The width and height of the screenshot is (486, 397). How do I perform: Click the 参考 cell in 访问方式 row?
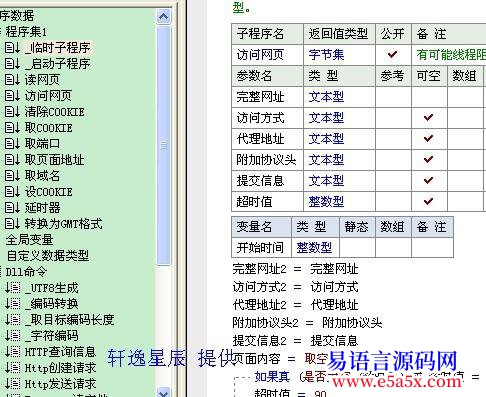393,118
